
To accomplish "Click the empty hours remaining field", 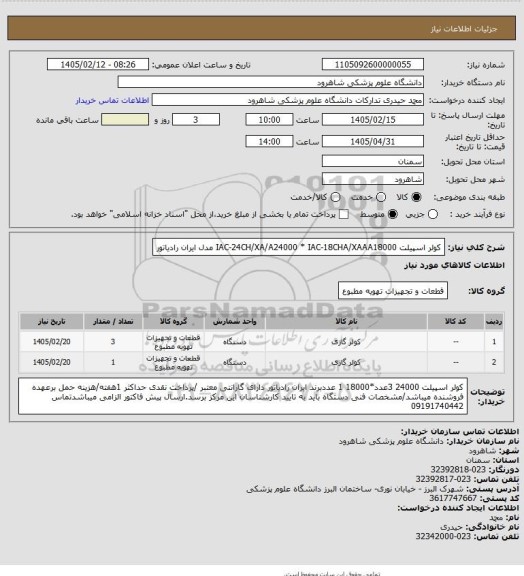I will pos(125,120).
